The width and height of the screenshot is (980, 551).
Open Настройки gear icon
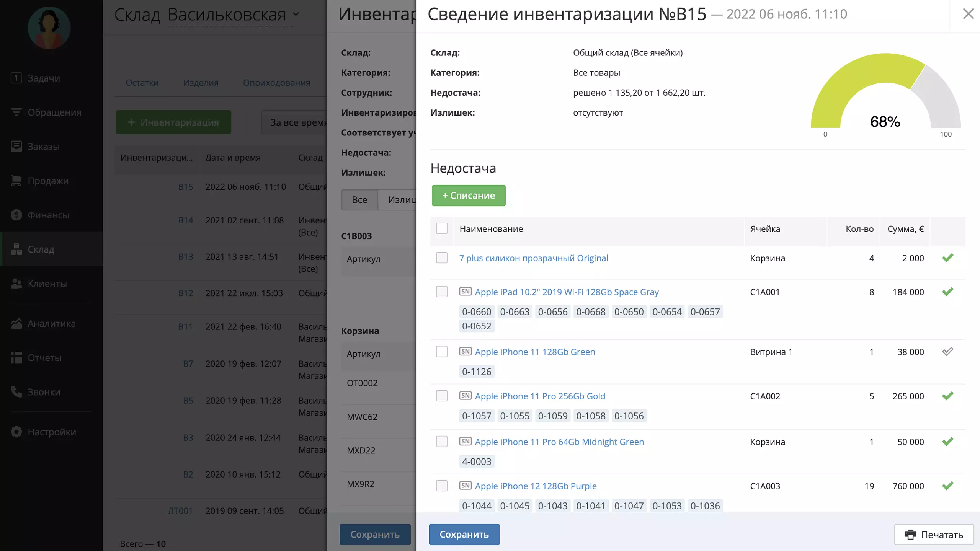(x=16, y=432)
